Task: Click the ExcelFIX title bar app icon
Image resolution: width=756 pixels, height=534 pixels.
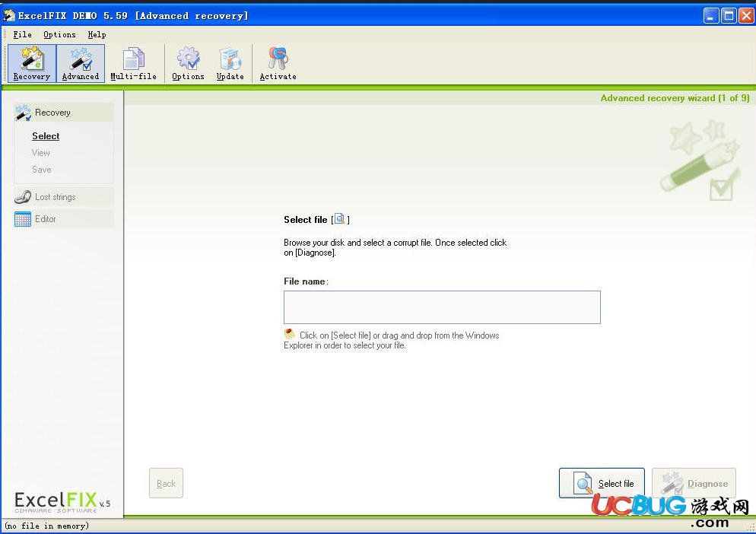Action: click(x=9, y=15)
